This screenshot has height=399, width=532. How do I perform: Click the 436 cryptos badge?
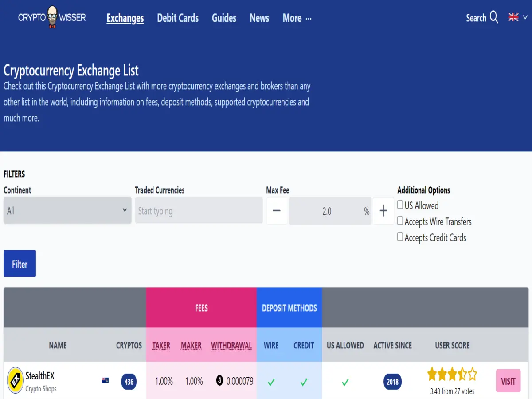coord(129,382)
